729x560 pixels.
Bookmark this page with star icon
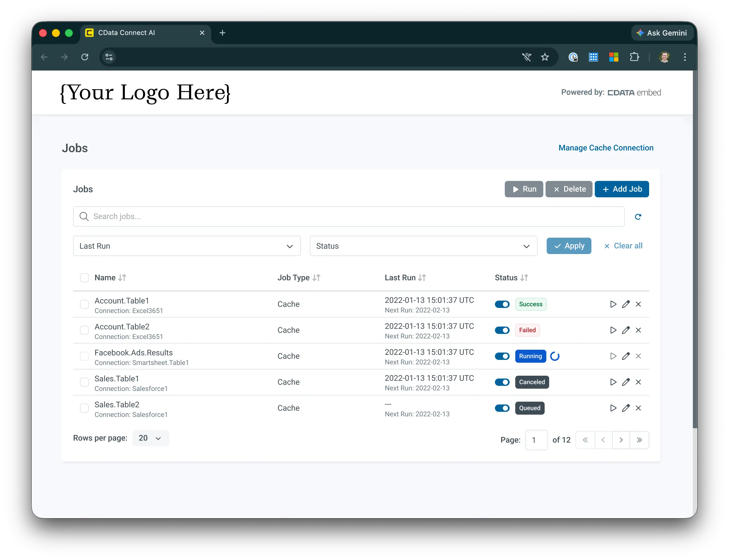pyautogui.click(x=545, y=57)
